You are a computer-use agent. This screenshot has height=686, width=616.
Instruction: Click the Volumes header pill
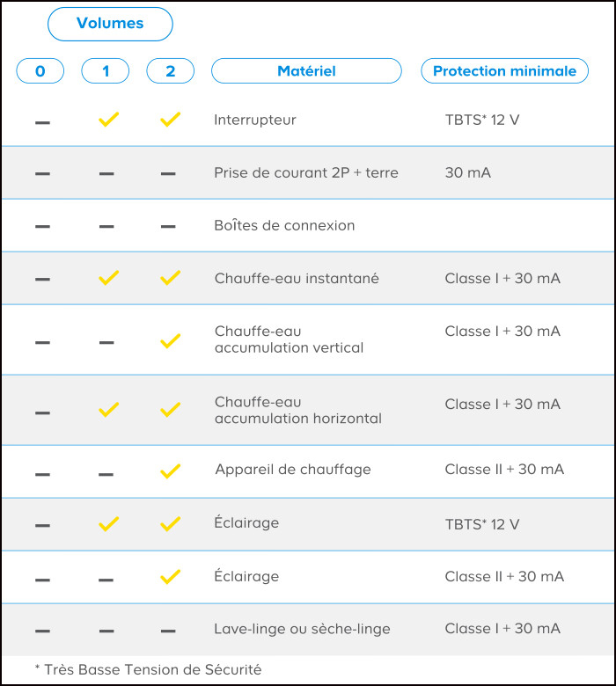[110, 24]
